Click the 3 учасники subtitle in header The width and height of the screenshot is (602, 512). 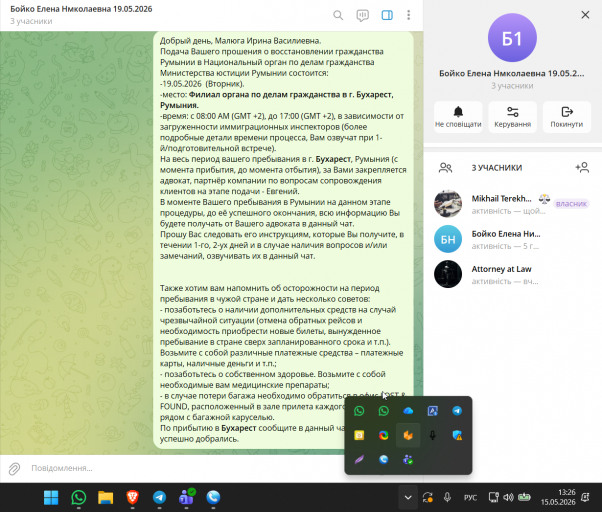tap(31, 21)
